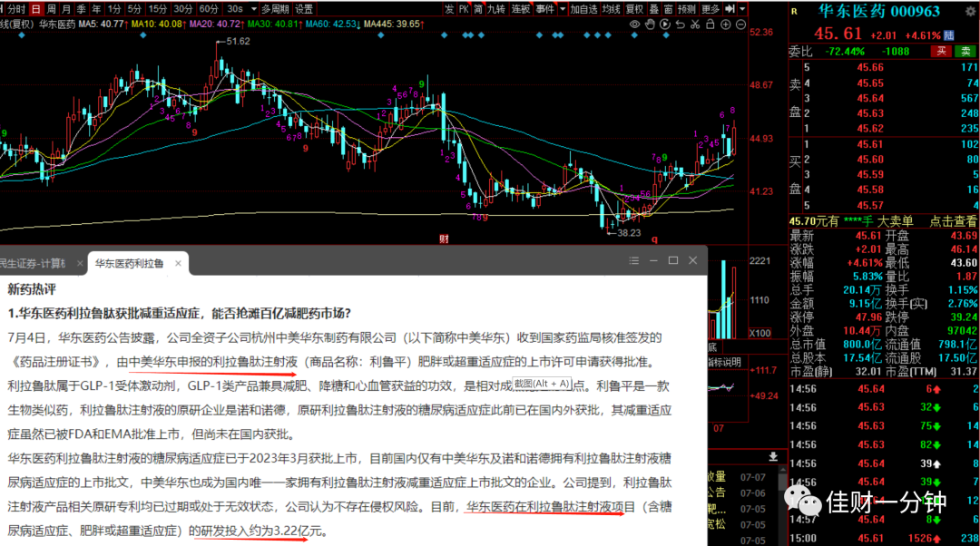Image resolution: width=980 pixels, height=546 pixels.
Task: Click the red 买 buy button
Action: (x=941, y=51)
